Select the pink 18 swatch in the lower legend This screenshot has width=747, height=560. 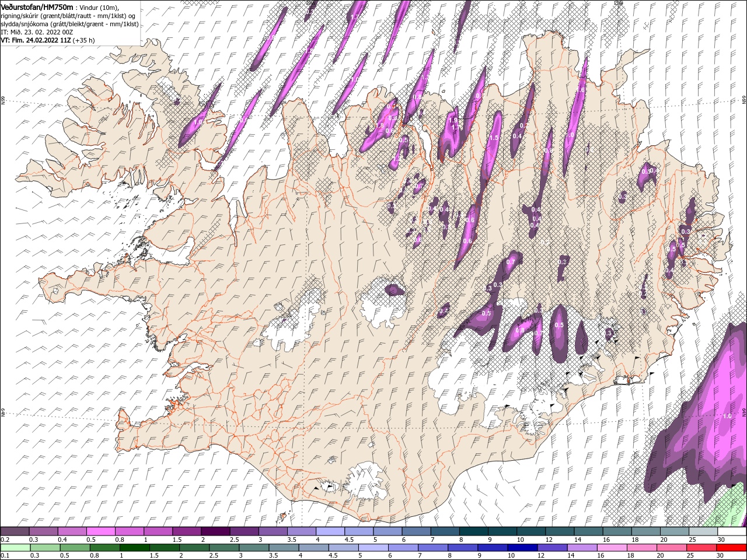pyautogui.click(x=642, y=547)
